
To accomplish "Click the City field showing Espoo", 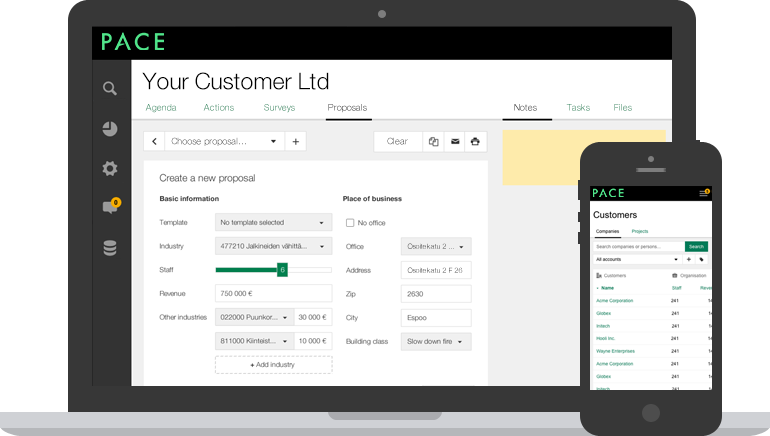I will pos(436,318).
